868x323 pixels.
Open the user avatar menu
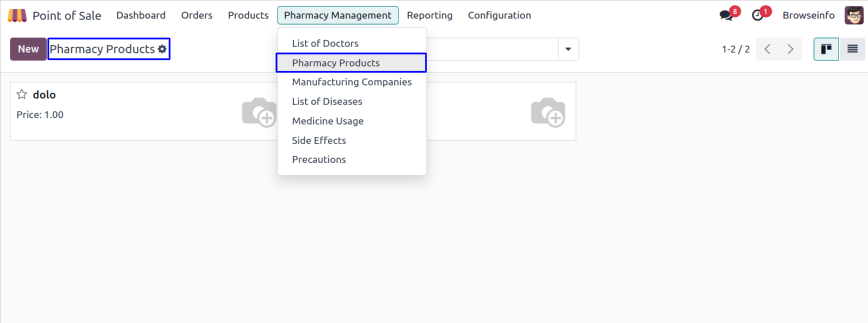click(x=854, y=16)
